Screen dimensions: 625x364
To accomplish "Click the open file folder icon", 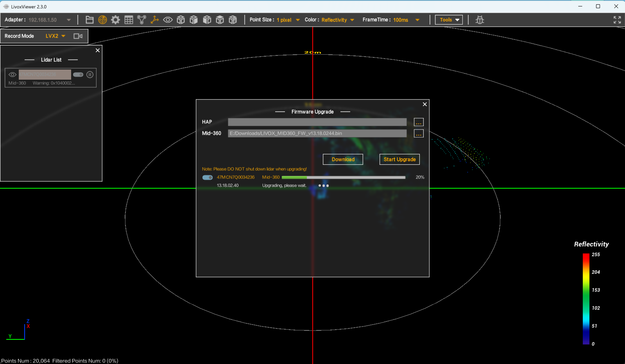I will (89, 20).
